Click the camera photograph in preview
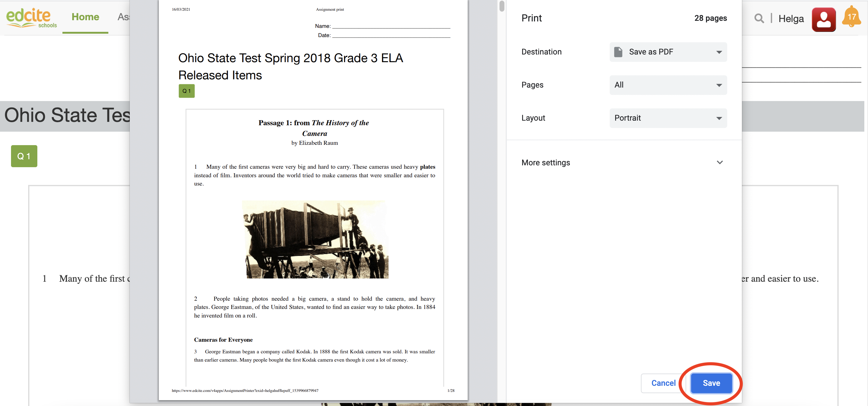The width and height of the screenshot is (868, 406). (x=315, y=239)
